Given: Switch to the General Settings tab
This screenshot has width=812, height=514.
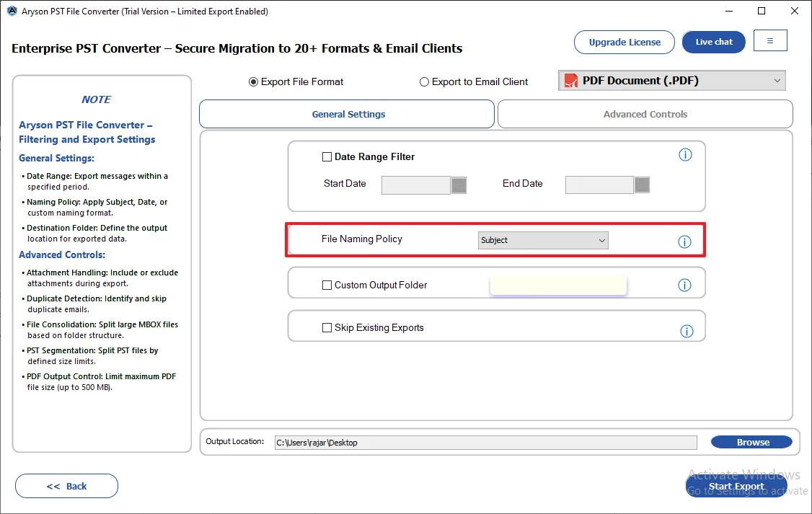Looking at the screenshot, I should click(x=346, y=114).
